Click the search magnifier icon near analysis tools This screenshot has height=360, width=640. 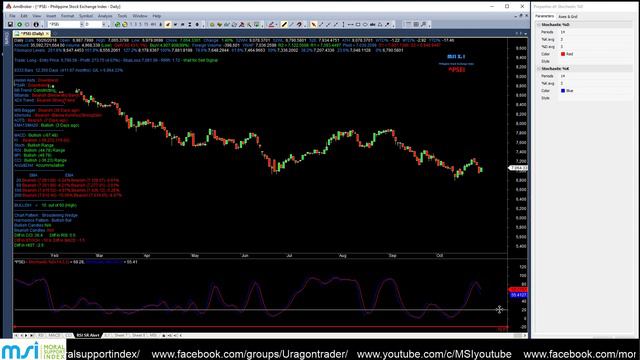click(249, 24)
